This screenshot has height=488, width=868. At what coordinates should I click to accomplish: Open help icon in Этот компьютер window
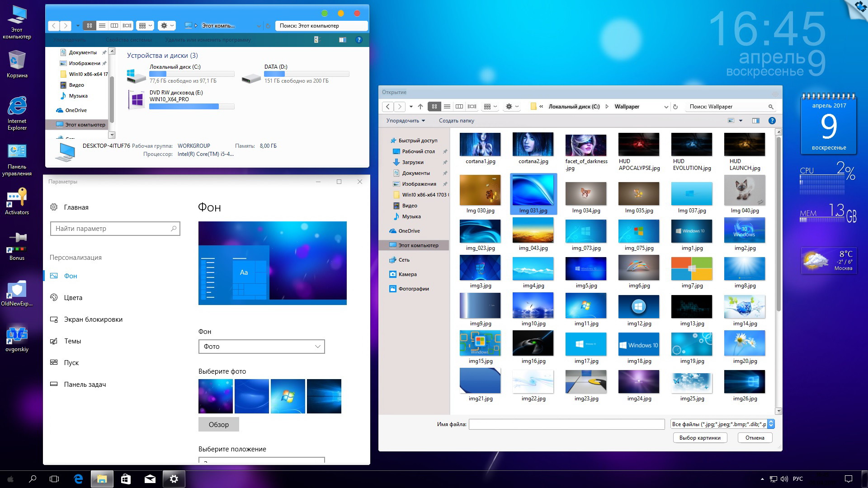tap(359, 40)
